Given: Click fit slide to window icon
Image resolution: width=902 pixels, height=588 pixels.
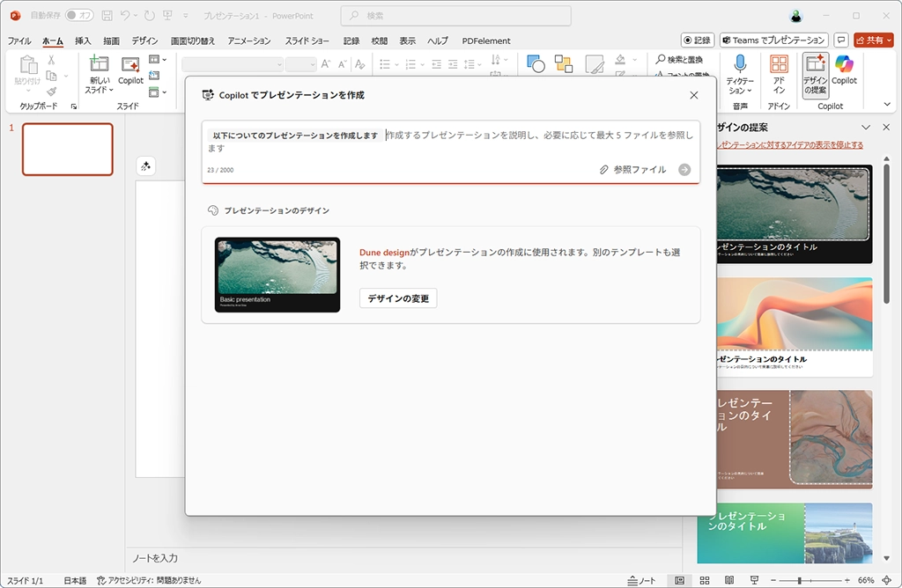Looking at the screenshot, I should pyautogui.click(x=886, y=581).
